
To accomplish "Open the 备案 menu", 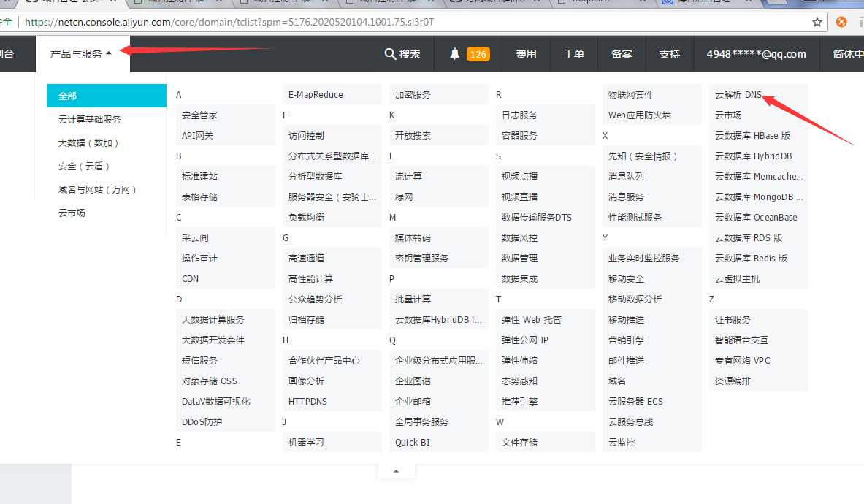I will (x=622, y=54).
